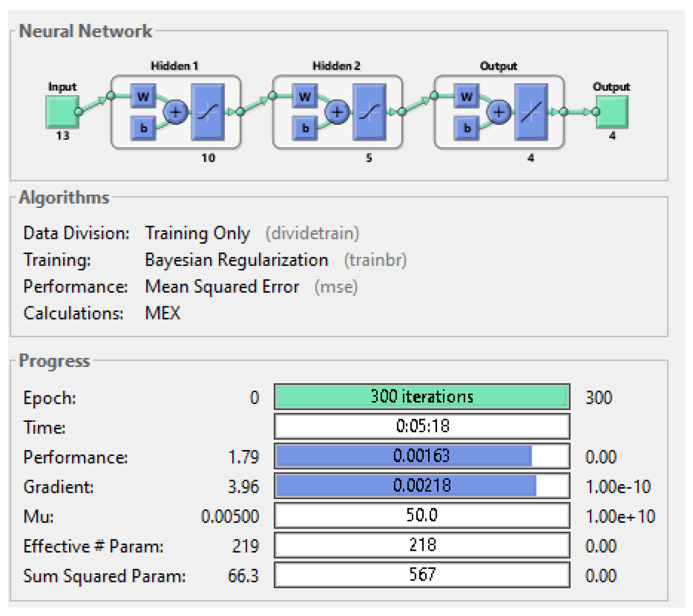Click Hidden 2 sigmoid transfer function block
Viewport: 693px width, 616px height.
(x=369, y=112)
